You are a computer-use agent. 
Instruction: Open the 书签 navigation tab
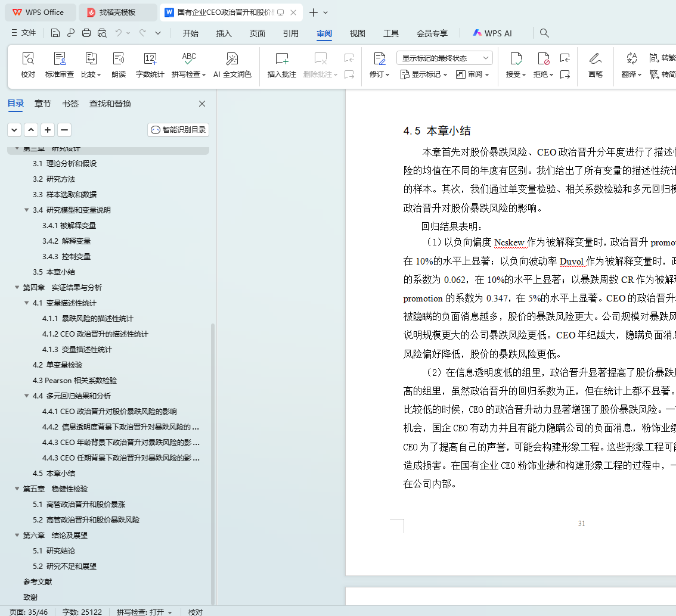tap(70, 104)
